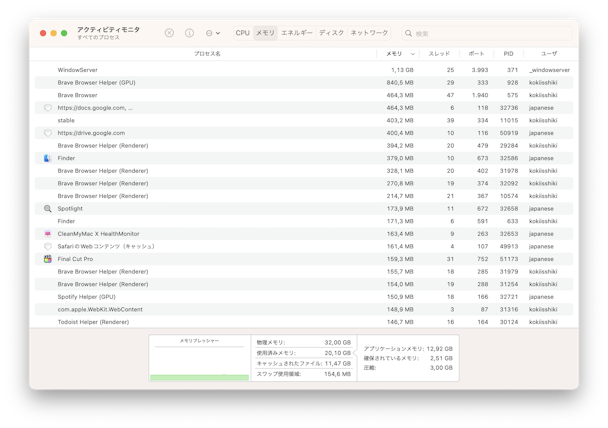Open the ディスク tab
The height and width of the screenshot is (428, 608).
(x=332, y=33)
